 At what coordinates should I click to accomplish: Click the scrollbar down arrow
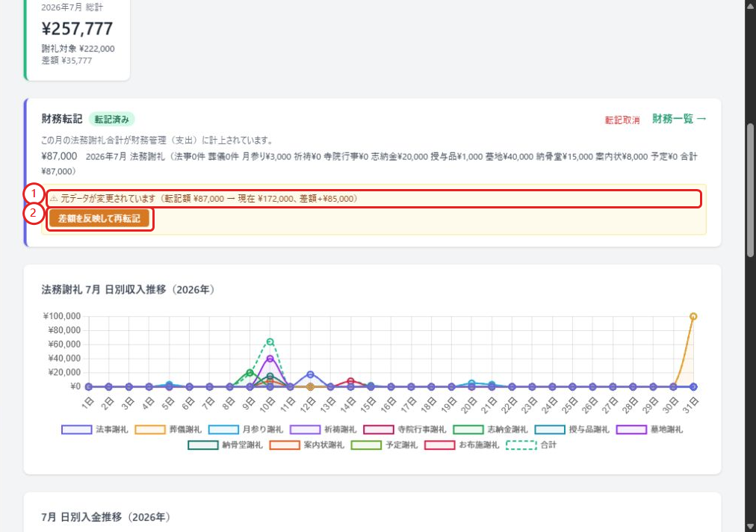tap(751, 527)
